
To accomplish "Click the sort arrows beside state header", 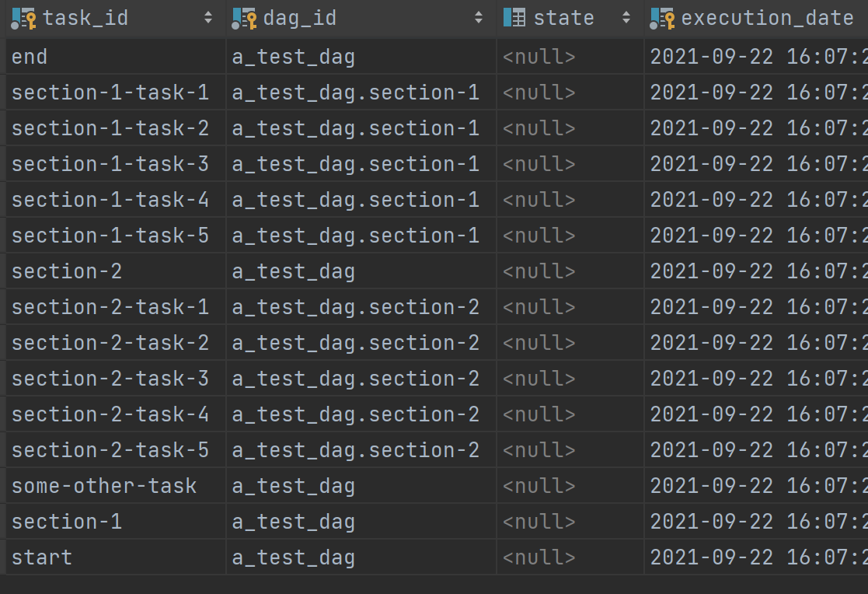I will click(626, 17).
